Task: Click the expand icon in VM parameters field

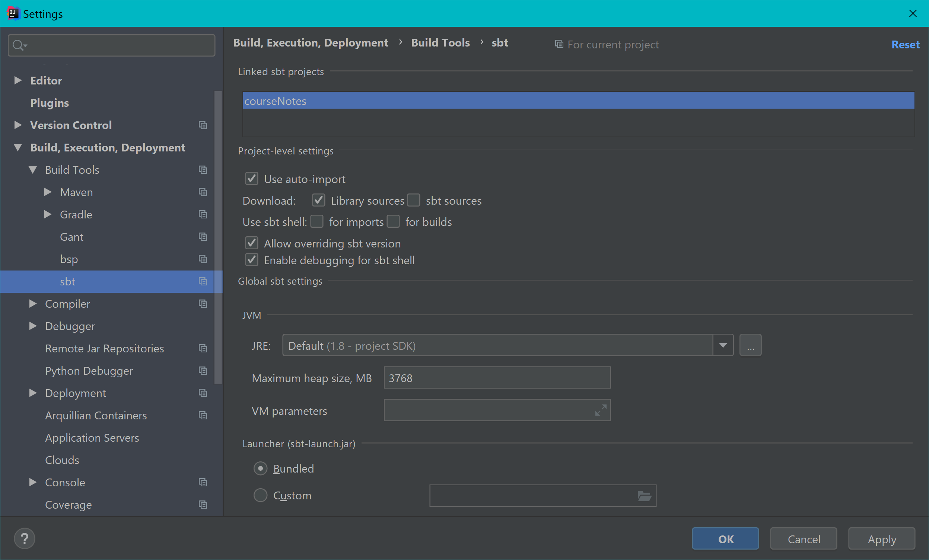Action: pyautogui.click(x=601, y=410)
